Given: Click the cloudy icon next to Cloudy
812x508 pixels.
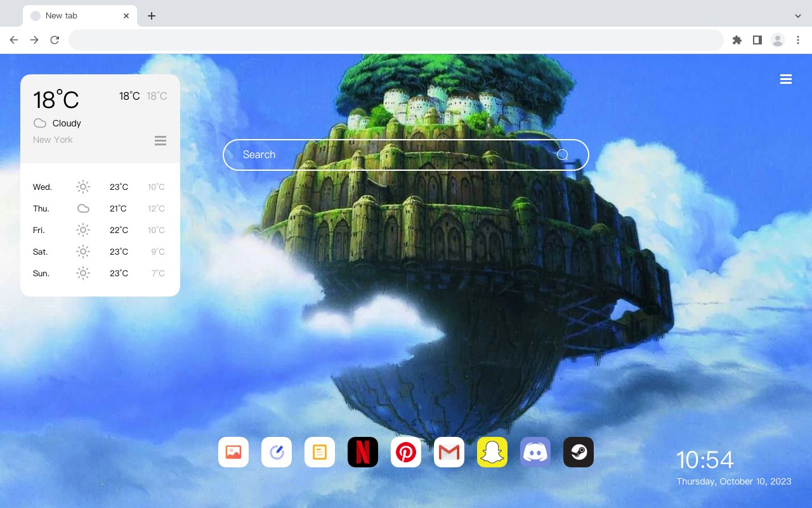Looking at the screenshot, I should pyautogui.click(x=40, y=123).
